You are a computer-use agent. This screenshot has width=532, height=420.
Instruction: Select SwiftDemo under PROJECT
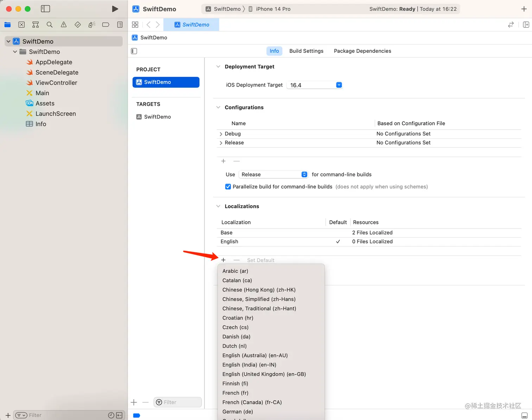coord(166,82)
